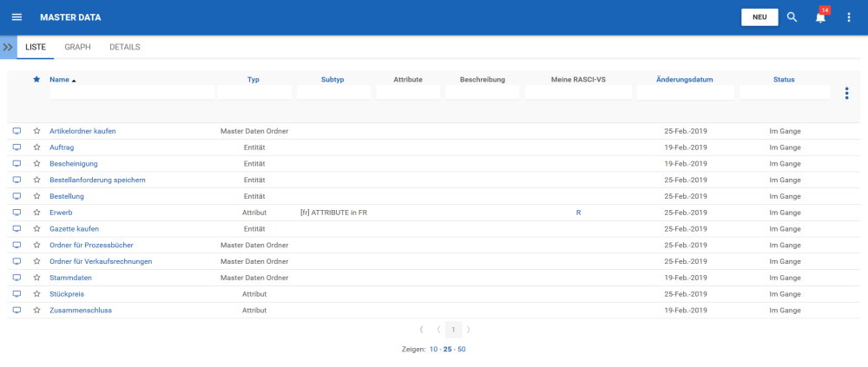Open table column options dots menu
868x367 pixels.
(846, 94)
